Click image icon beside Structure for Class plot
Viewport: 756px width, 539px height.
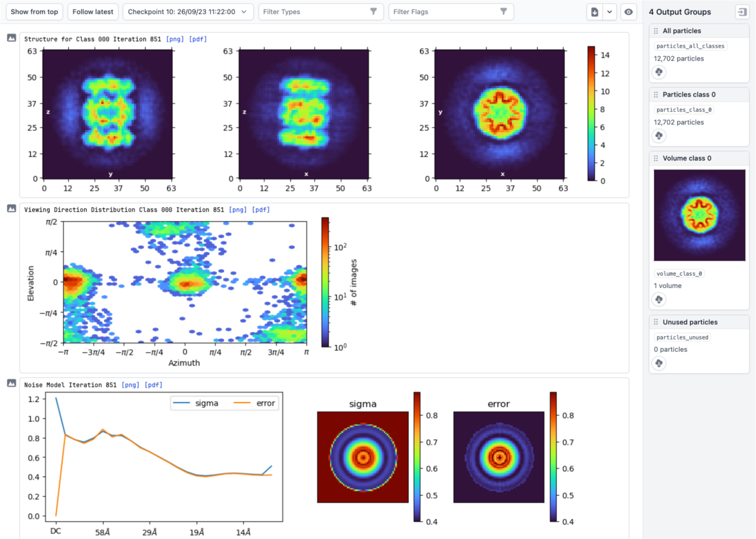click(11, 38)
